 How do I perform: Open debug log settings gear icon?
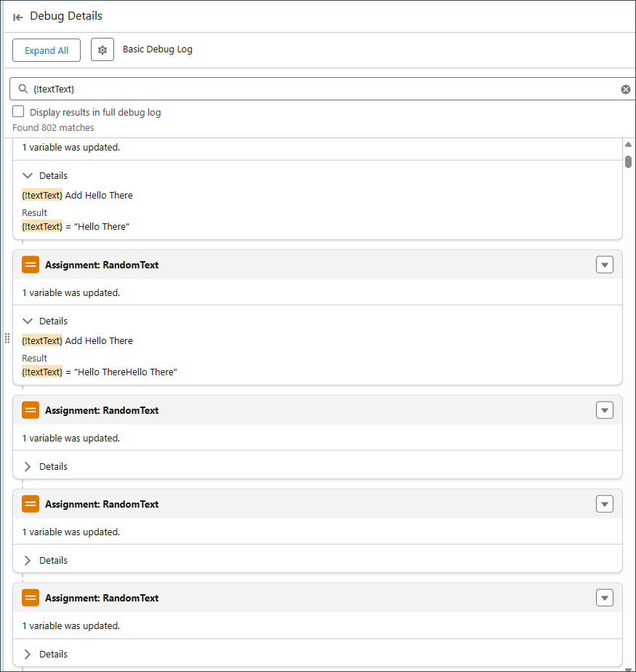click(102, 49)
